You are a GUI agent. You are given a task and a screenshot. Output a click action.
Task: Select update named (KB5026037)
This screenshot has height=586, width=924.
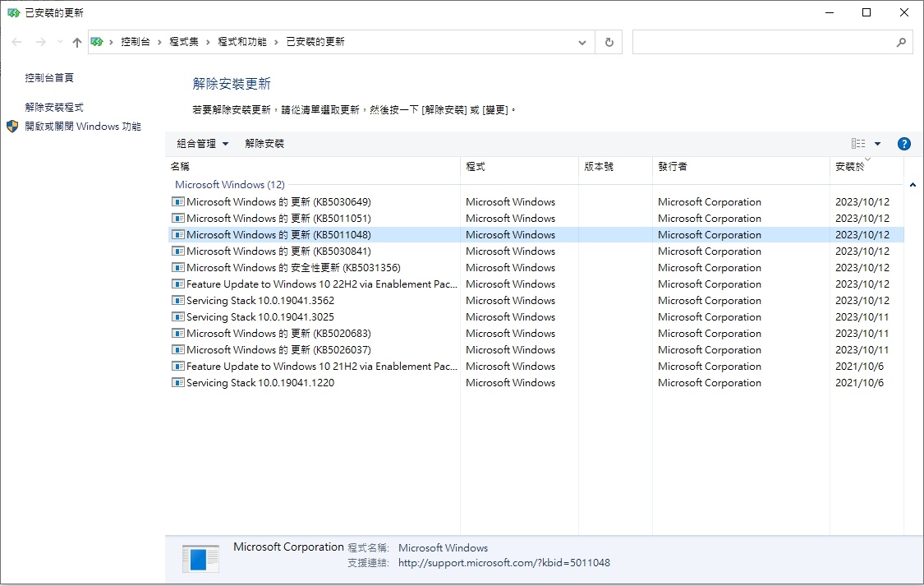pyautogui.click(x=278, y=350)
